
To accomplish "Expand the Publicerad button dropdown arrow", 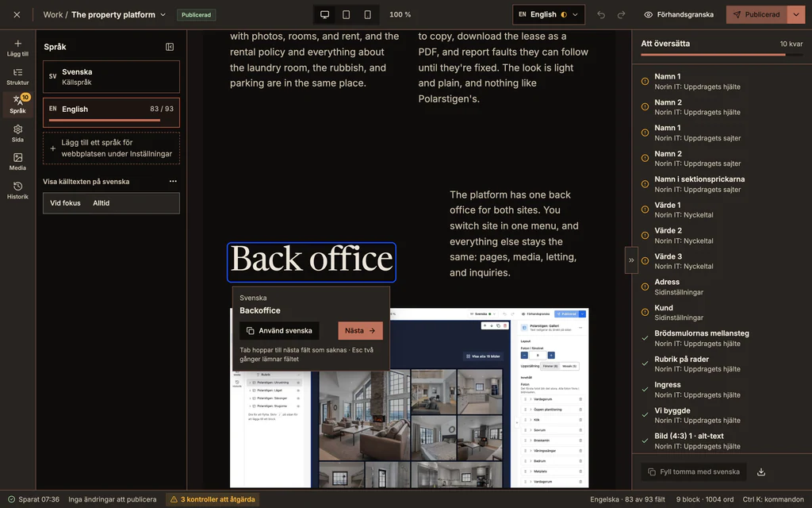I will 796,14.
